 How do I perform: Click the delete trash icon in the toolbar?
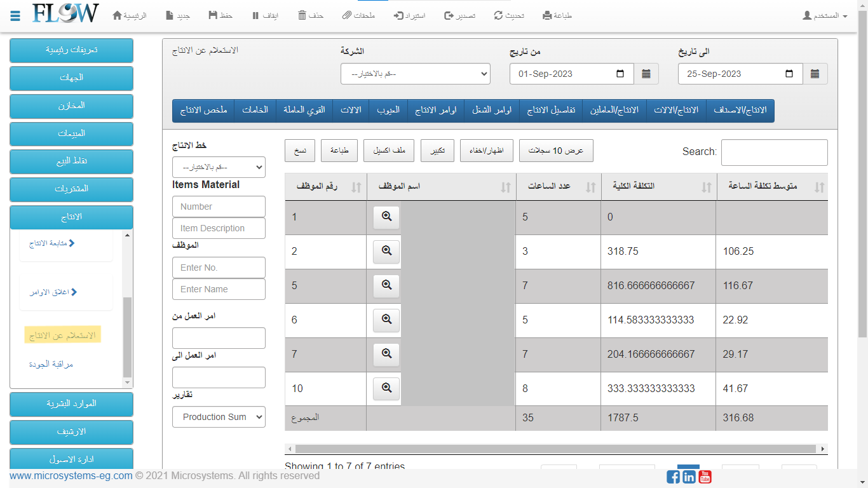click(302, 15)
